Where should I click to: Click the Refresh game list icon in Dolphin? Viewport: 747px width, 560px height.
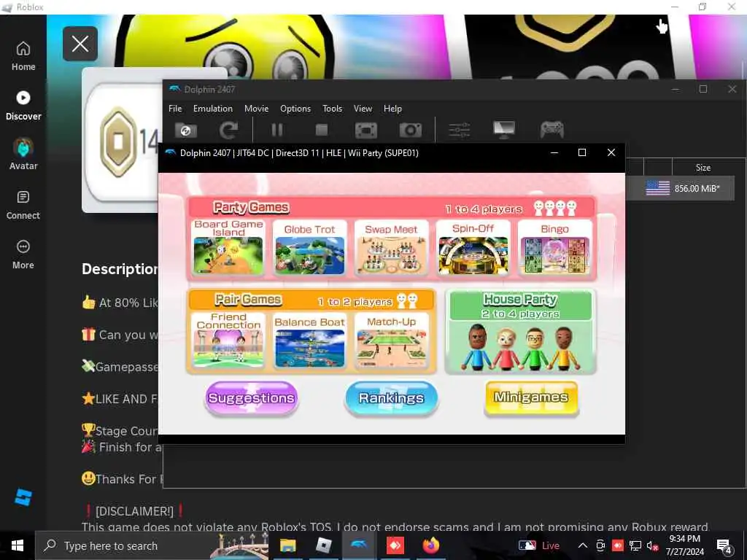pyautogui.click(x=228, y=130)
